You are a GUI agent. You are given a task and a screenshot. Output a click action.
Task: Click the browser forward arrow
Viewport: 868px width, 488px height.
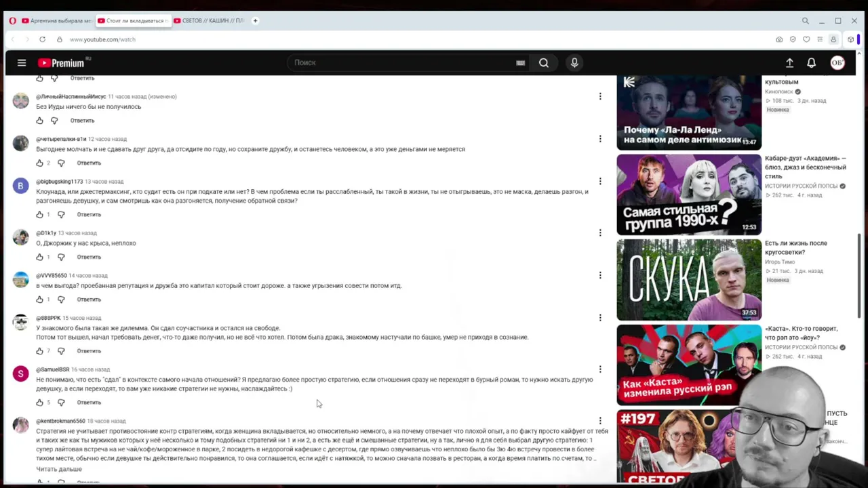tap(27, 39)
